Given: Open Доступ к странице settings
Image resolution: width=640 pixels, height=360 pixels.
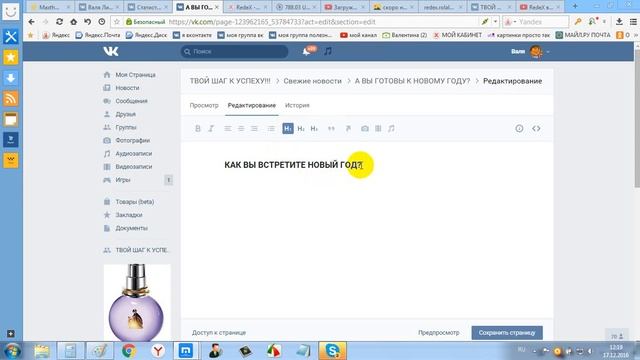Looking at the screenshot, I should tap(219, 333).
